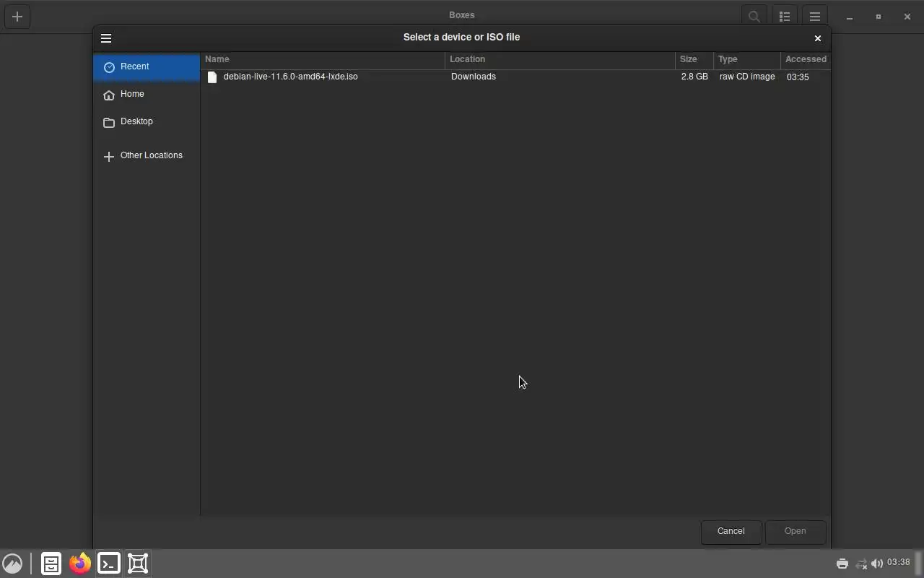Screen dimensions: 924x578
Task: Click the Boxes search icon
Action: (x=754, y=17)
